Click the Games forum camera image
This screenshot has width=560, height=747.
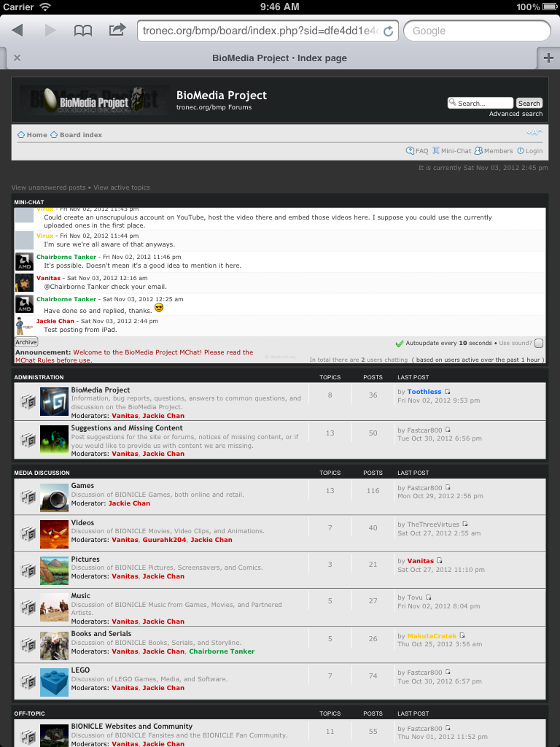[x=54, y=498]
